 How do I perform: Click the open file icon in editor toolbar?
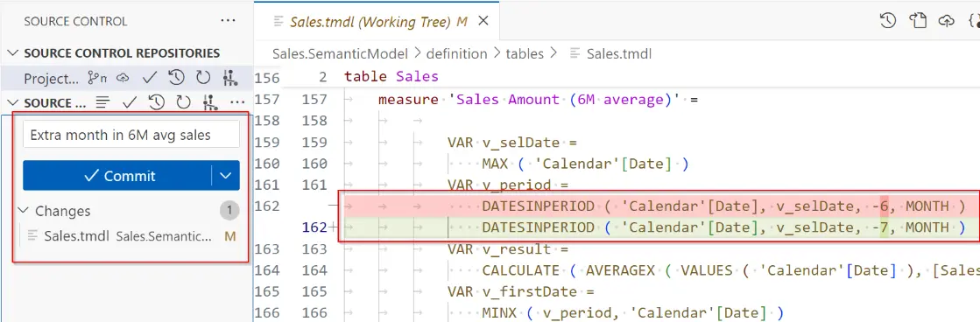[x=918, y=21]
